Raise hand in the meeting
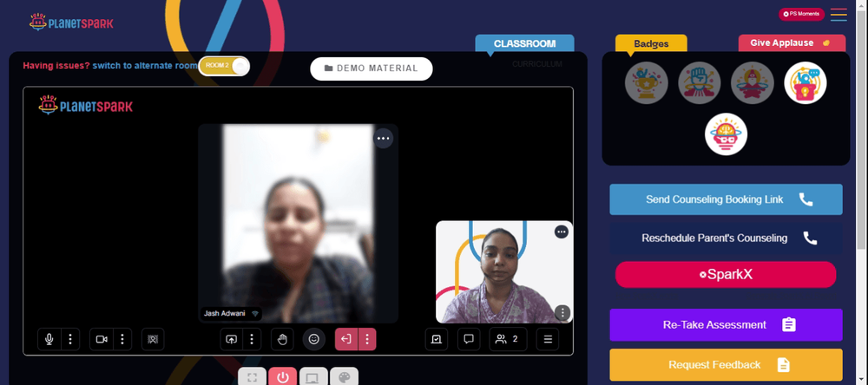This screenshot has height=385, width=868. tap(282, 339)
